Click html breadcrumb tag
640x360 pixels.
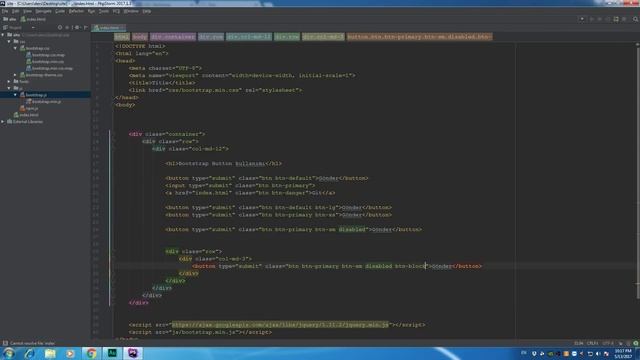point(122,37)
